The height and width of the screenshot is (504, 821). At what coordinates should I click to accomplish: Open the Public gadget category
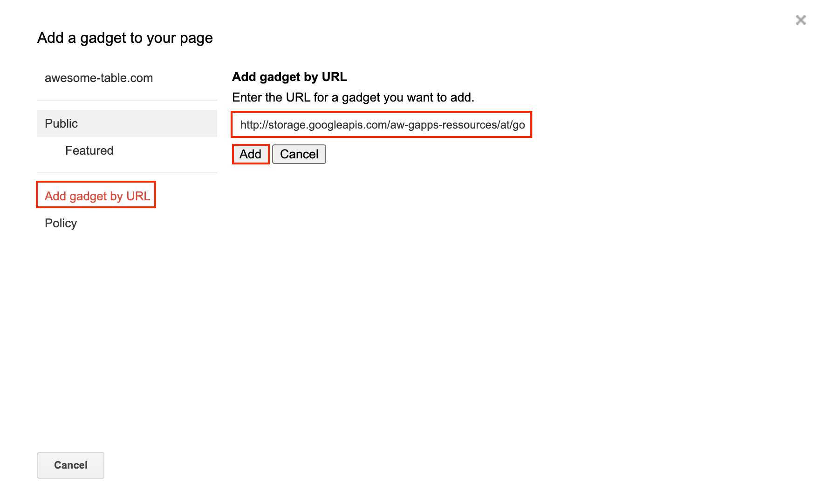point(61,123)
